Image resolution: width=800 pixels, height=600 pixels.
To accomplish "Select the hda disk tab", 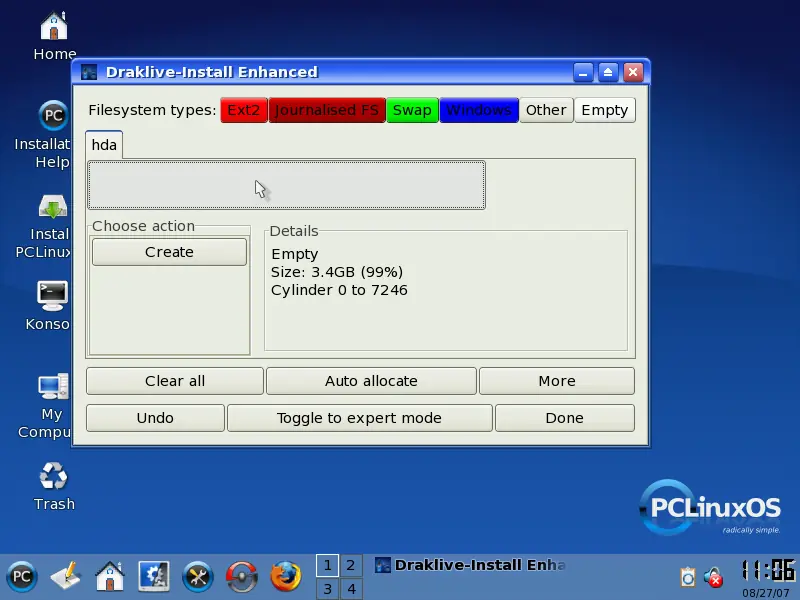I will [x=104, y=145].
